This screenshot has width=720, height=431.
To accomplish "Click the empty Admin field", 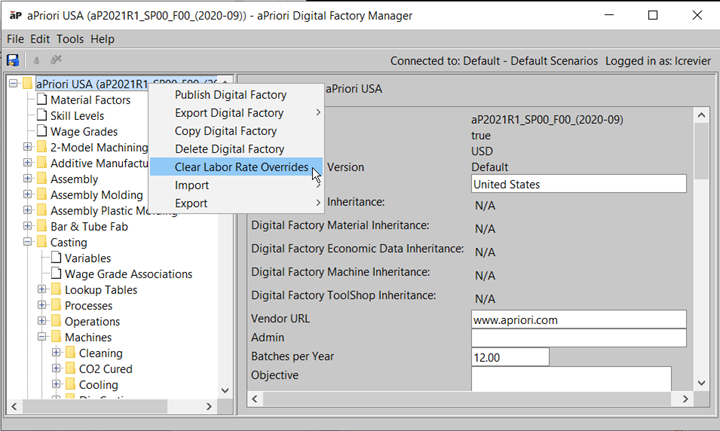I will tap(579, 338).
